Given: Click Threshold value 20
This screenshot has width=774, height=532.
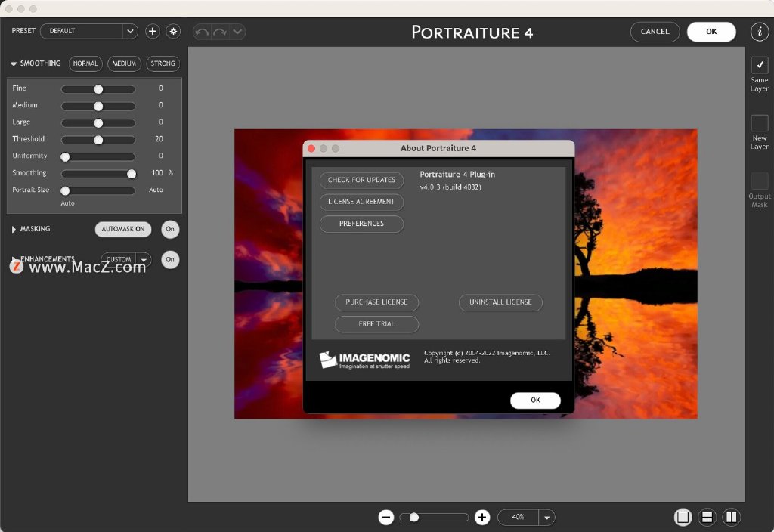Looking at the screenshot, I should point(159,139).
